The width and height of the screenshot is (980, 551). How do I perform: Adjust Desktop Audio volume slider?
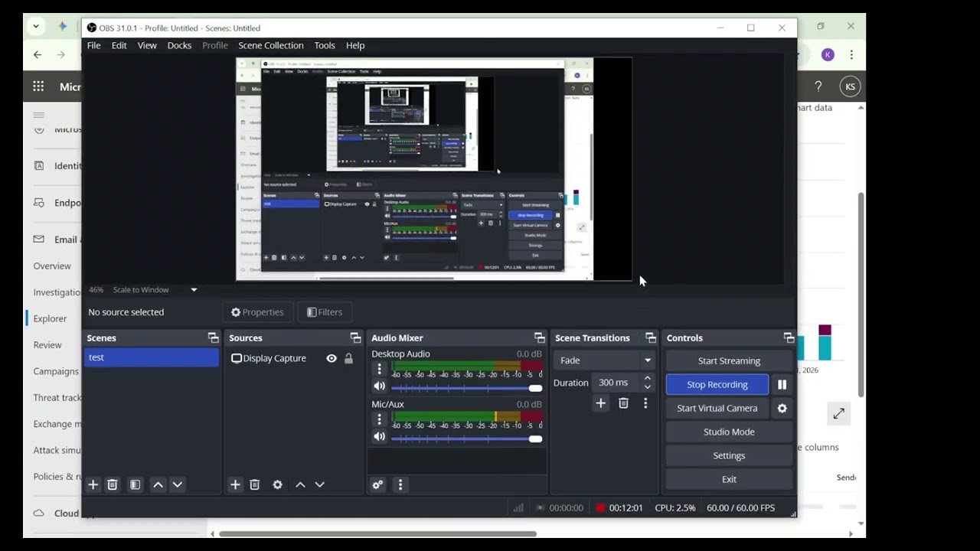coord(467,388)
